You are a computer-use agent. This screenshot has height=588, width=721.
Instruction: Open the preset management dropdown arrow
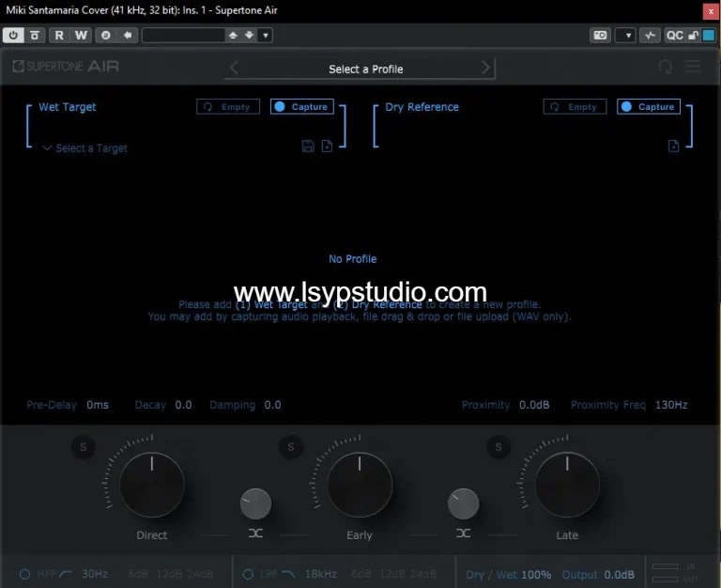266,35
